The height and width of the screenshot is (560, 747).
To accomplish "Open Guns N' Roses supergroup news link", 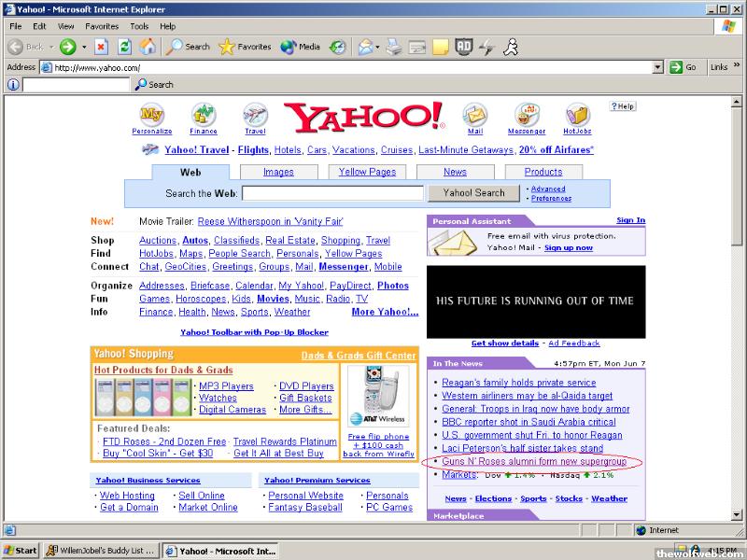I will (536, 462).
